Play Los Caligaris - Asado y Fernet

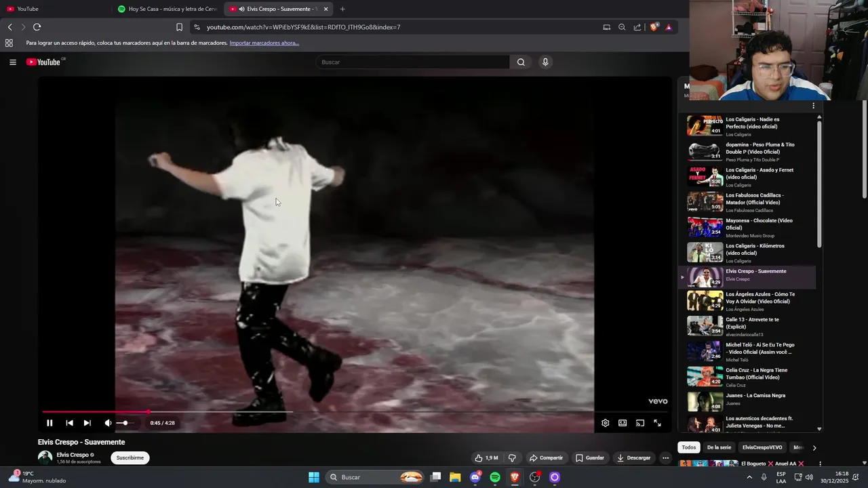(x=748, y=176)
